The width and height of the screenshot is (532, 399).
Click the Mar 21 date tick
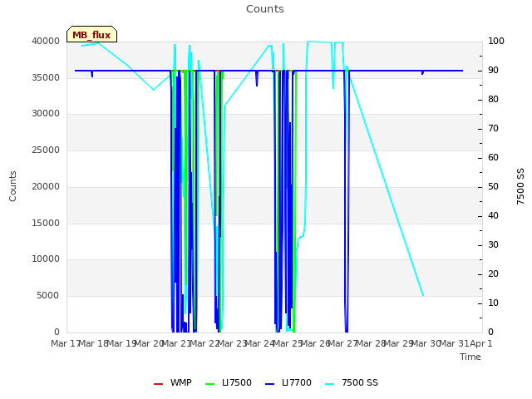point(176,343)
